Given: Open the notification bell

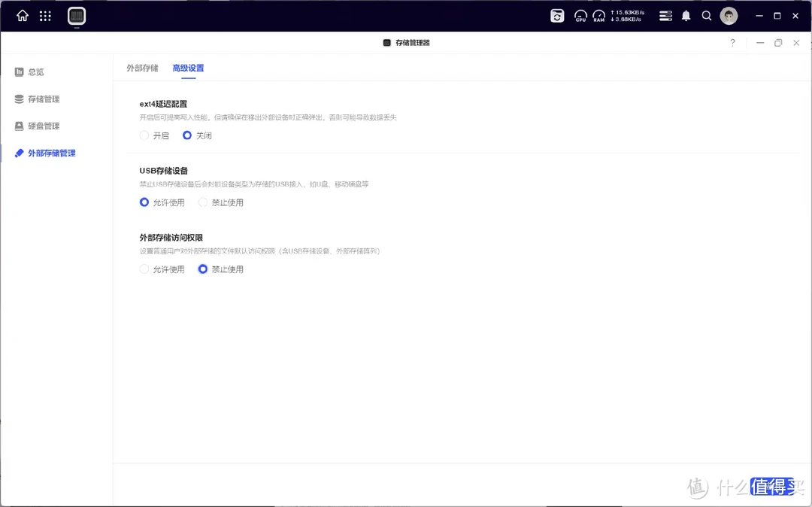Looking at the screenshot, I should pos(686,15).
